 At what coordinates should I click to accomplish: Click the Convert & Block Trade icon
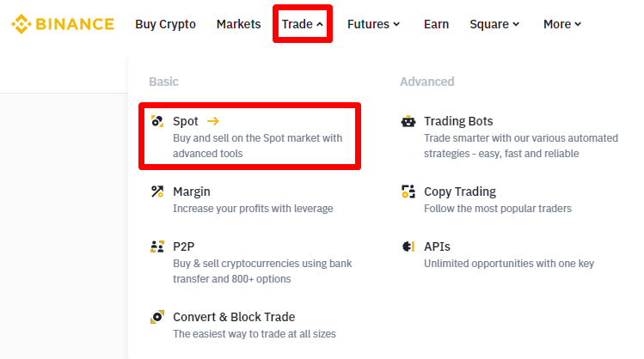click(x=156, y=317)
